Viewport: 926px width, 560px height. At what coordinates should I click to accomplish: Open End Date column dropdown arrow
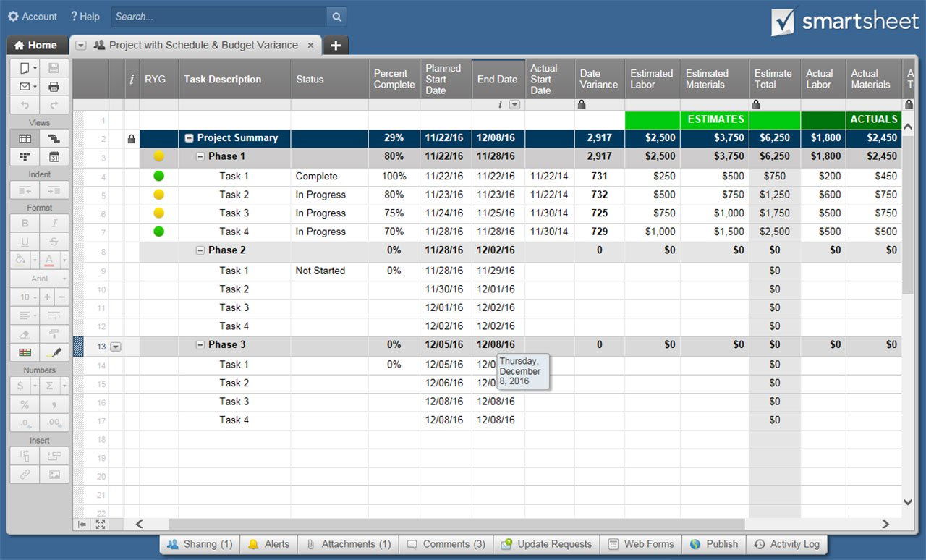coord(514,105)
